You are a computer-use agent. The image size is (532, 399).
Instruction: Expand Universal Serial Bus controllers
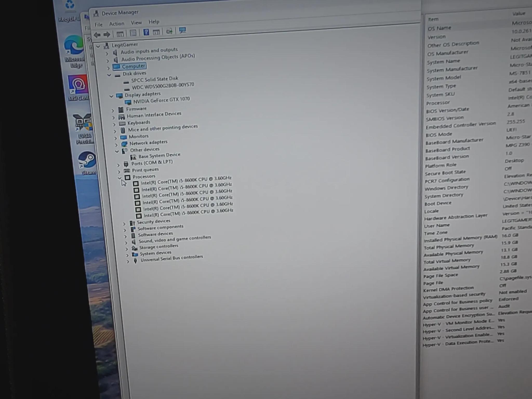[128, 262]
